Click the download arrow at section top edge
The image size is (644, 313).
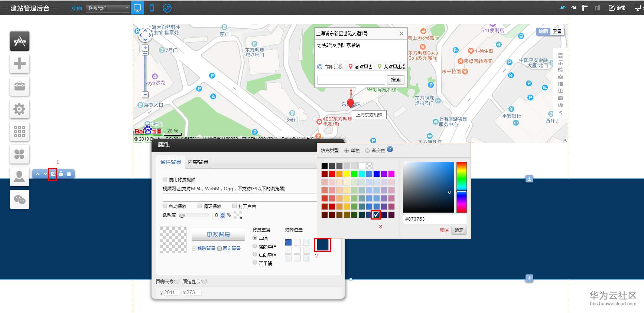529,179
